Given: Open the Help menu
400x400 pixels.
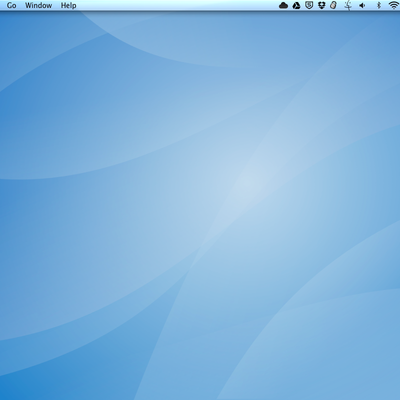Looking at the screenshot, I should pyautogui.click(x=68, y=5).
